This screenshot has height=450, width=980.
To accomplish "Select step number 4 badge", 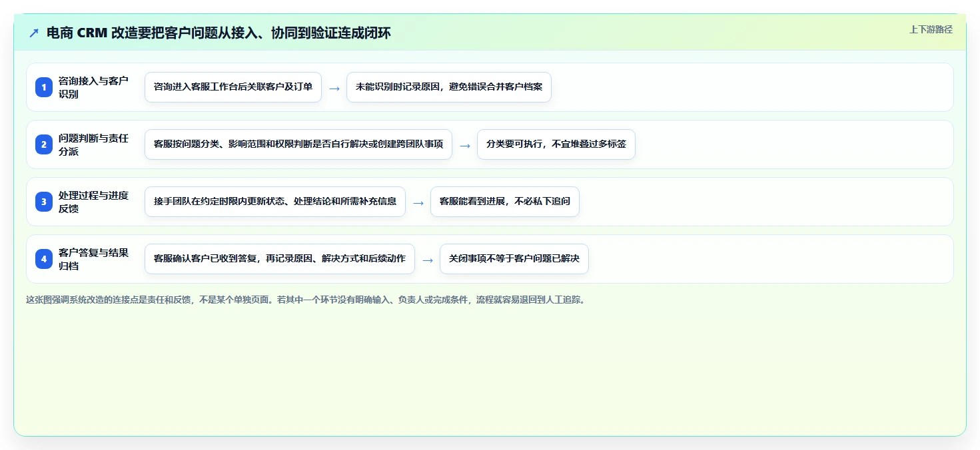I will 44,259.
